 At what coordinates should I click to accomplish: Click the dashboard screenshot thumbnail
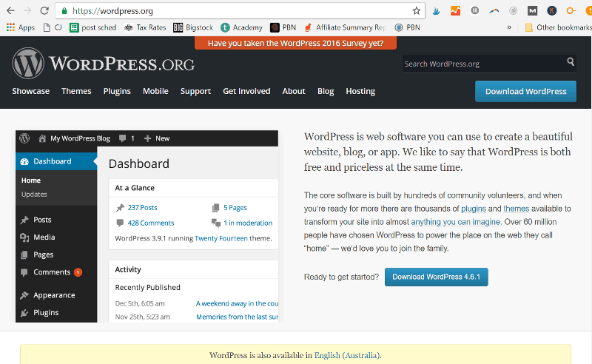click(x=147, y=226)
